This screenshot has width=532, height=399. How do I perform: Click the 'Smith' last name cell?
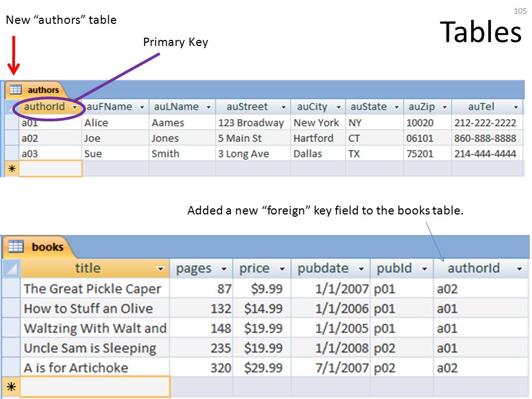click(182, 154)
